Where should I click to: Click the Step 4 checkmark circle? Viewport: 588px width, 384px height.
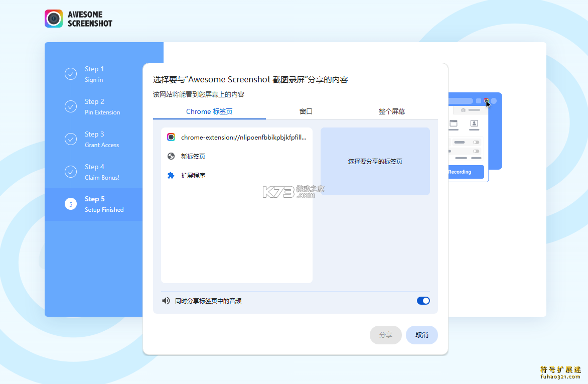coord(71,172)
